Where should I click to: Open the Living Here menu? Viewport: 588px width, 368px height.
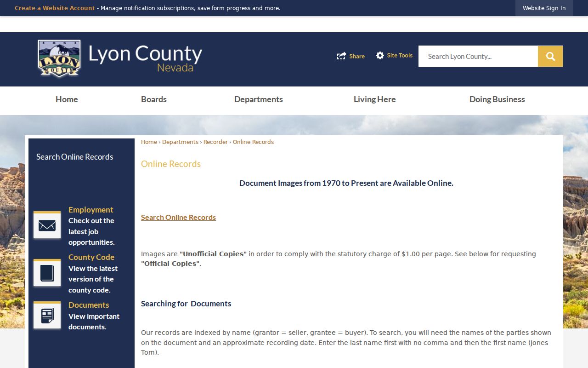[374, 99]
